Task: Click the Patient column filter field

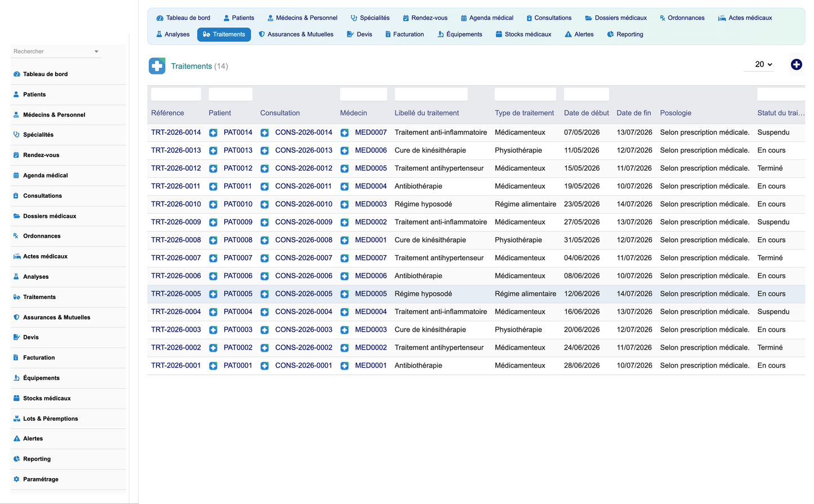Action: (x=230, y=94)
